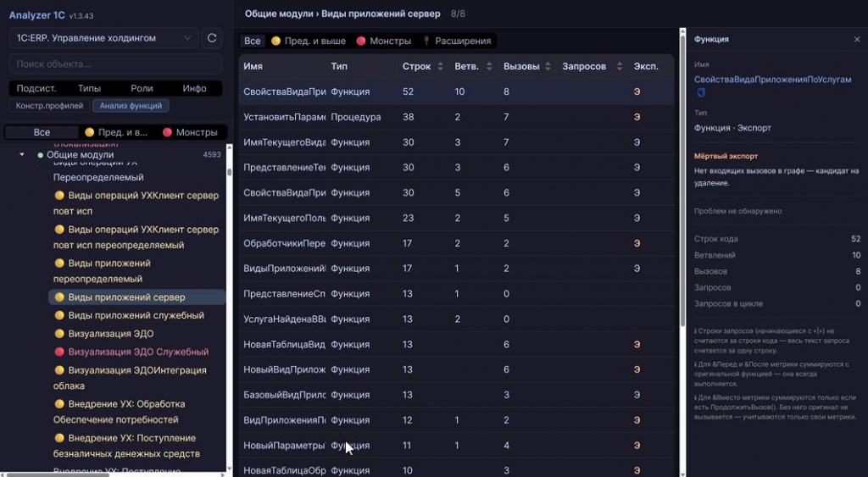Select the ИмяТекущегоВида function row
Viewport: 868px width, 477px height.
tap(456, 142)
